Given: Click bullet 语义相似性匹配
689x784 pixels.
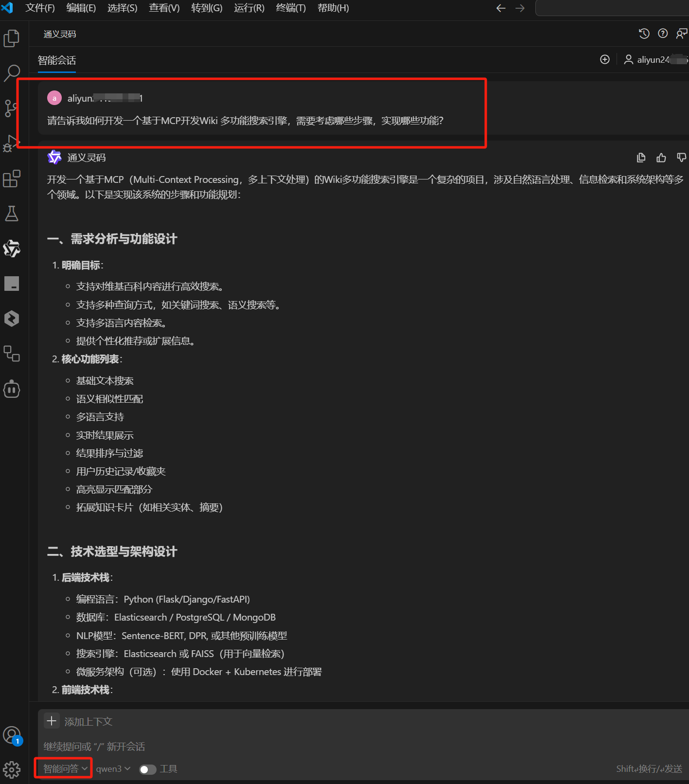Looking at the screenshot, I should pos(109,399).
